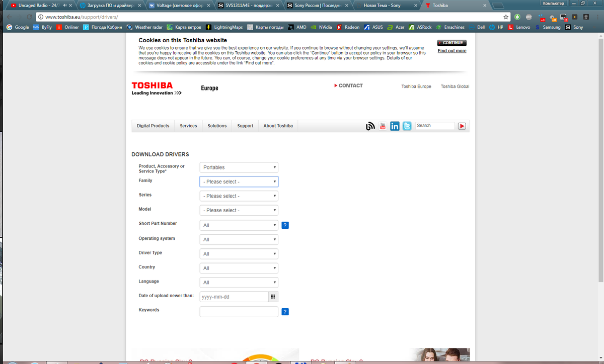Open the Toshiba Global link

tap(455, 86)
